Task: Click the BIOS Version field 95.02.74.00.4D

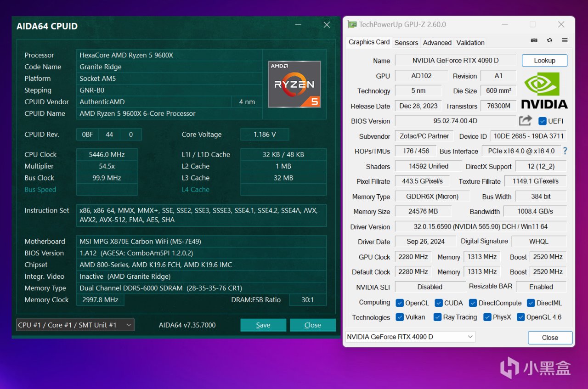Action: 455,121
